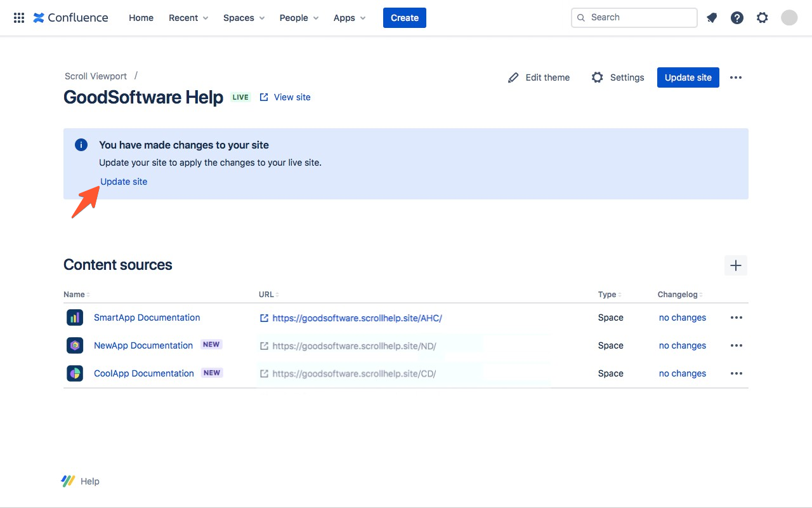Open site more options menu beside Update site
Image resolution: width=812 pixels, height=508 pixels.
click(736, 77)
